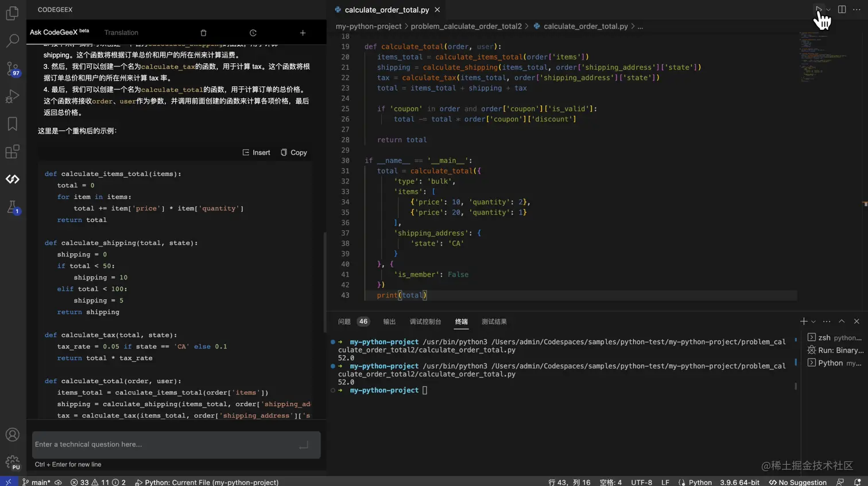Click the 行 43, 列 16 cursor position
The image size is (868, 486).
point(569,482)
